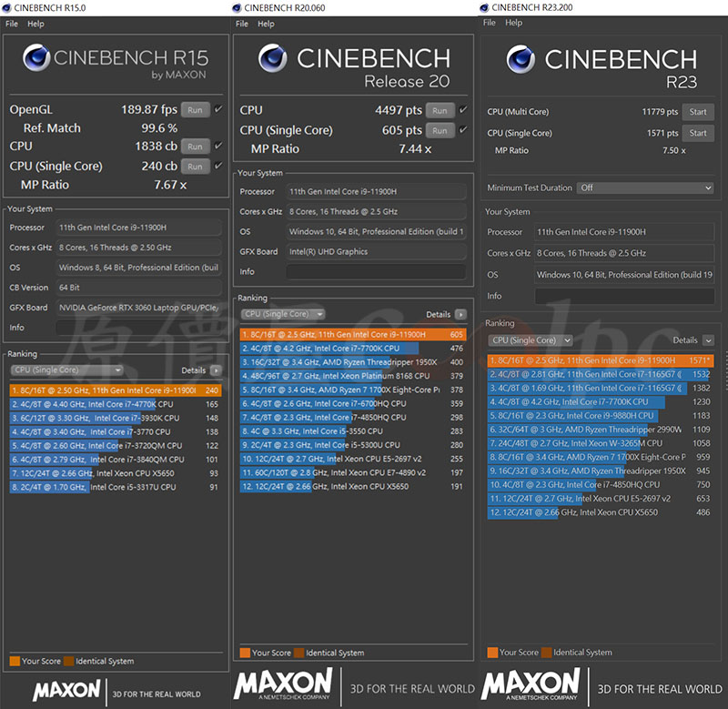Click the Cores x GHz field in R20
The image size is (728, 709).
coord(376,212)
